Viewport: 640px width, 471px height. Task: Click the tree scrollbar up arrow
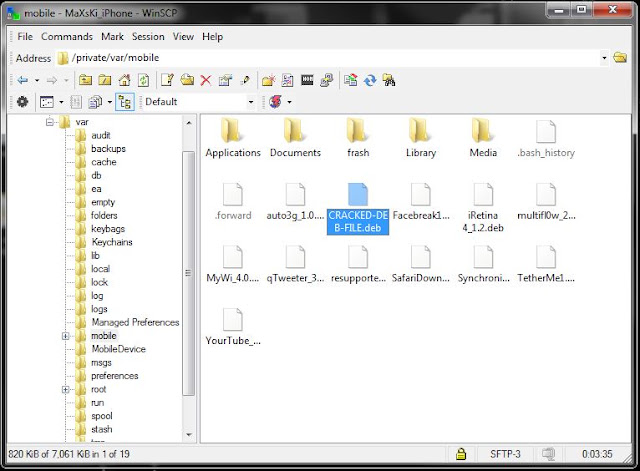click(x=189, y=122)
